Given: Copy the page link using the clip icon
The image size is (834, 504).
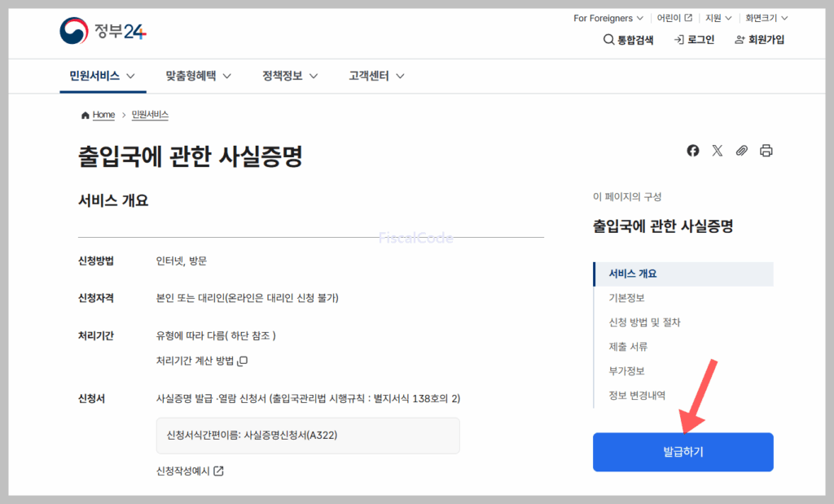Looking at the screenshot, I should [741, 150].
